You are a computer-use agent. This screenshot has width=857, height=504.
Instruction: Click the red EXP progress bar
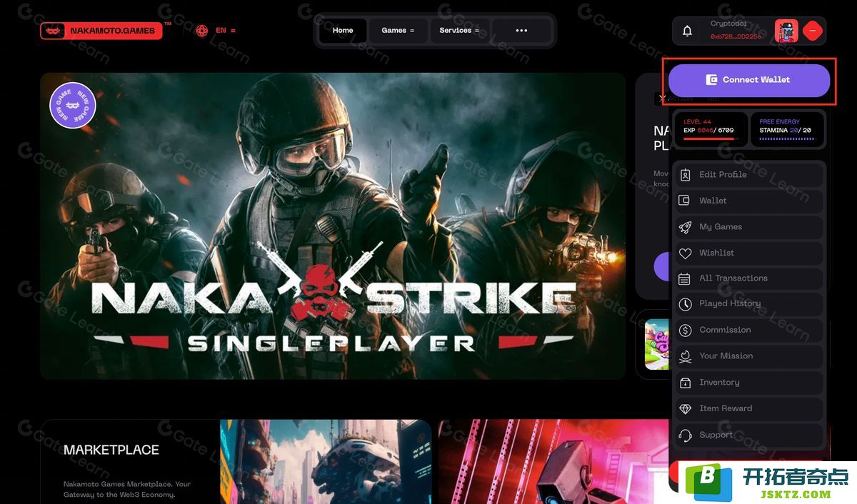point(708,139)
